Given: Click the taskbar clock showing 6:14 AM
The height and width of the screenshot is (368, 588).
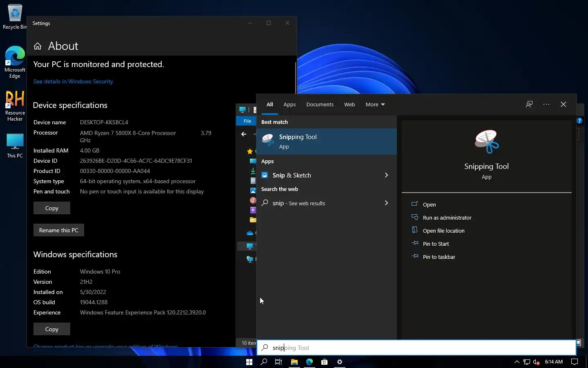Looking at the screenshot, I should (x=554, y=362).
